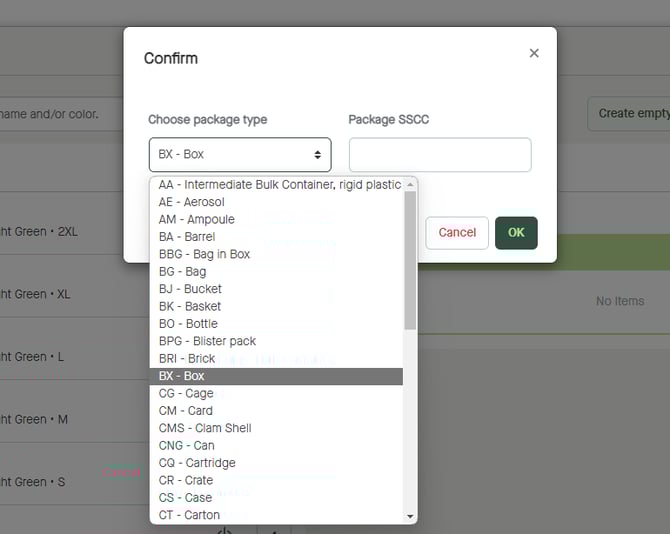
Task: Select BBG - Bag in Box
Action: pos(204,254)
